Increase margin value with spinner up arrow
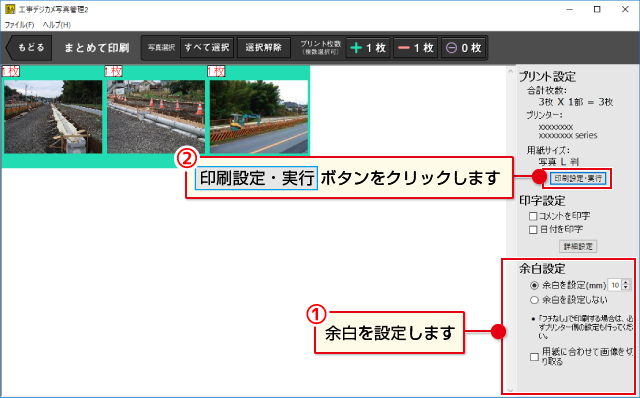 pos(626,282)
